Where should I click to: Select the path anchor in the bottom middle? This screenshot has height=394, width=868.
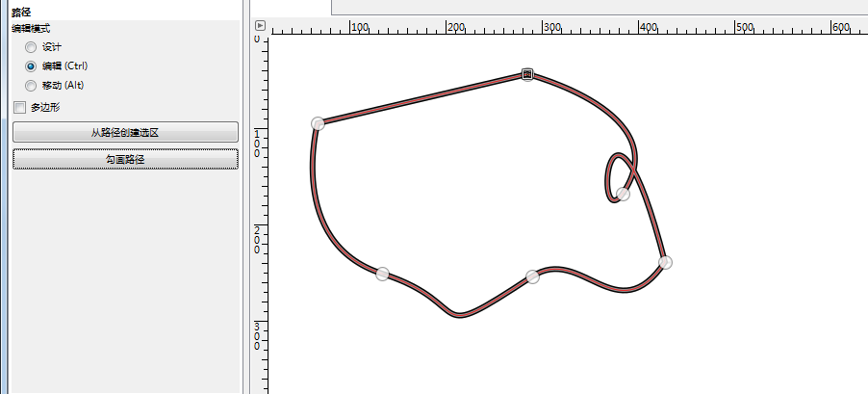coord(532,276)
